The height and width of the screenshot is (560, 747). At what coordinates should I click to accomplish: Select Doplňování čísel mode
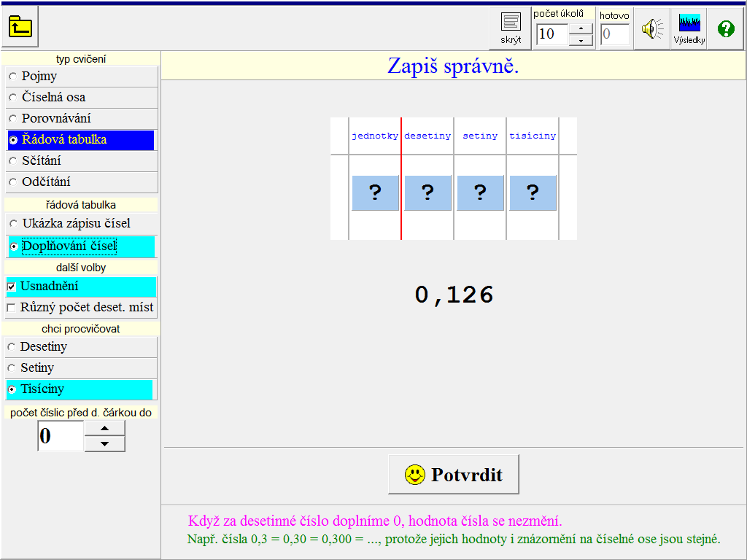[x=82, y=246]
